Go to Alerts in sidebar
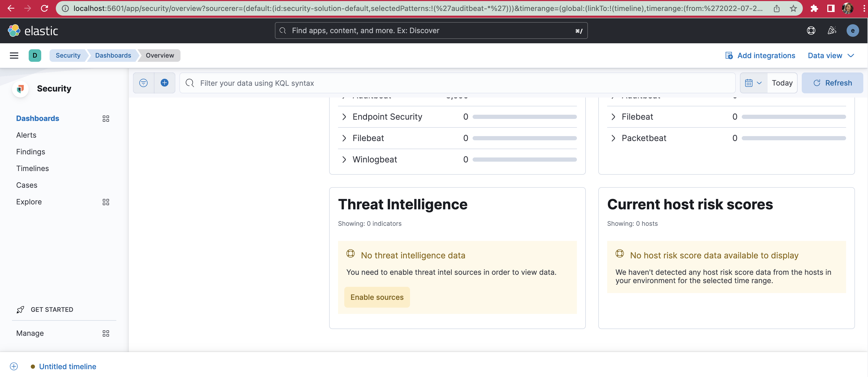 click(x=26, y=135)
